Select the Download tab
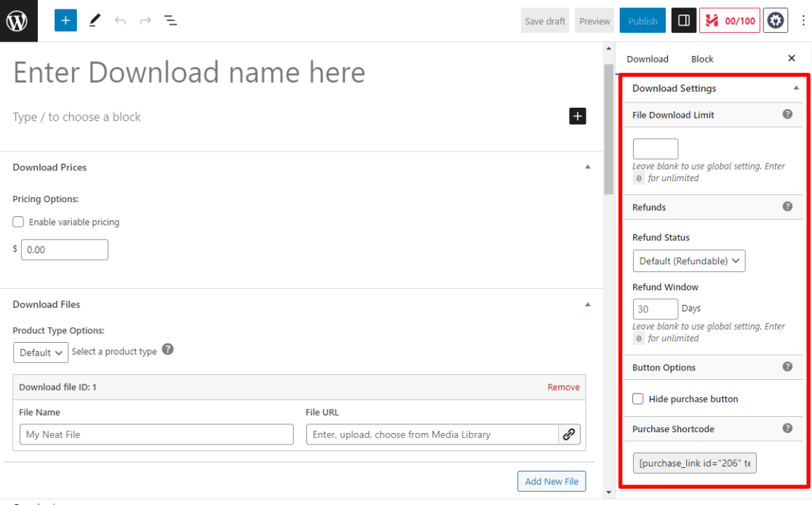This screenshot has height=505, width=812. point(647,58)
